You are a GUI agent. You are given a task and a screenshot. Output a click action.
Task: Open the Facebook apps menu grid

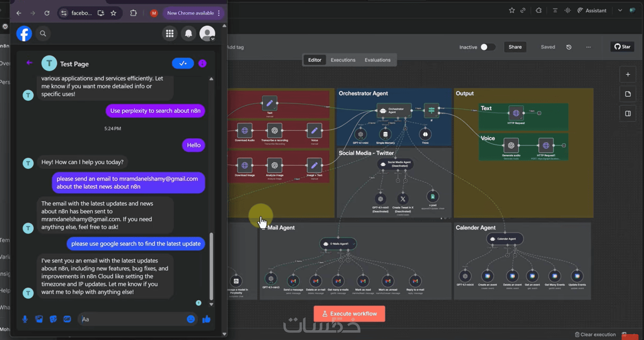170,33
